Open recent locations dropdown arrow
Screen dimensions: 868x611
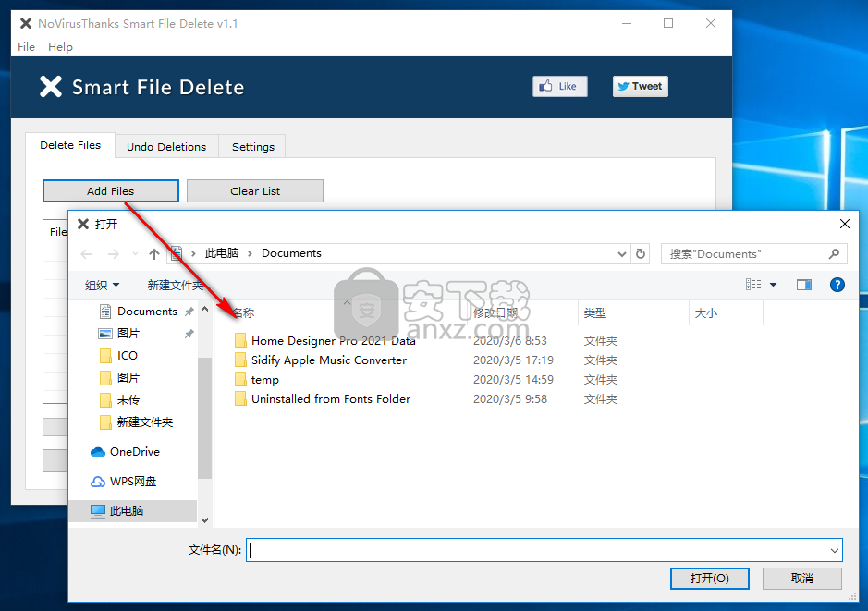pyautogui.click(x=135, y=254)
